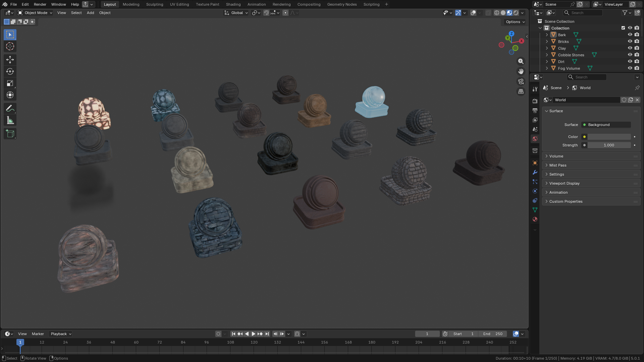Click the Strength value slider
This screenshot has width=644, height=362.
pyautogui.click(x=609, y=145)
